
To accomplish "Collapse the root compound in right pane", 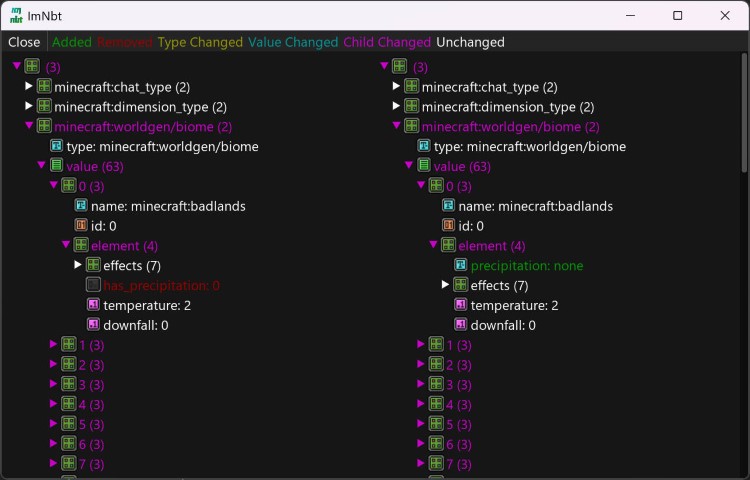I will 384,65.
